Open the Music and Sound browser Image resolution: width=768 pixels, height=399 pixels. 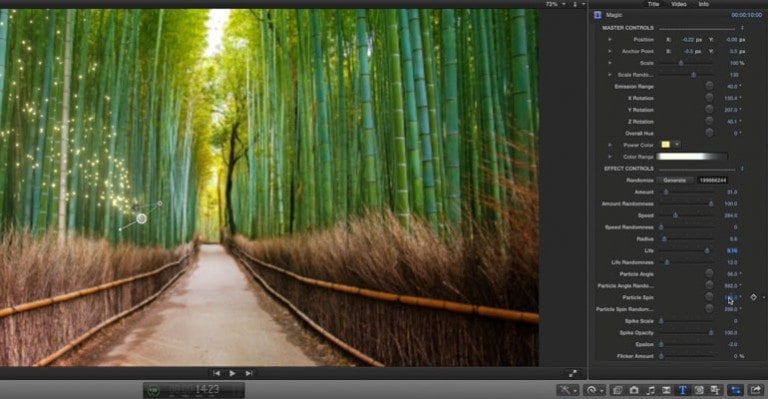(x=650, y=390)
